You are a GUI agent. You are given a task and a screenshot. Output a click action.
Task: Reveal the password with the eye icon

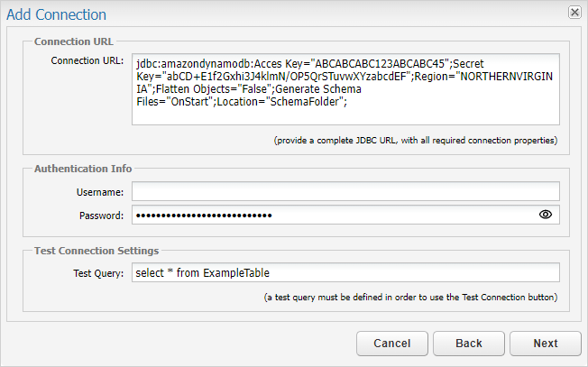pyautogui.click(x=546, y=215)
